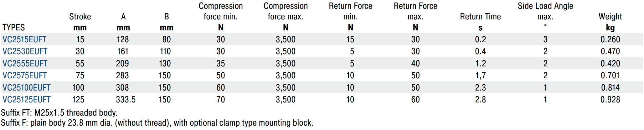
Task: Click the Return Time column header
Action: [480, 17]
